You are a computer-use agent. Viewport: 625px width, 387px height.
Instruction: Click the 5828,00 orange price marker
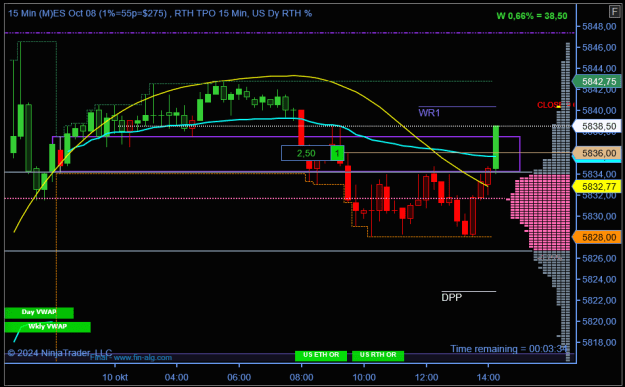pyautogui.click(x=597, y=238)
